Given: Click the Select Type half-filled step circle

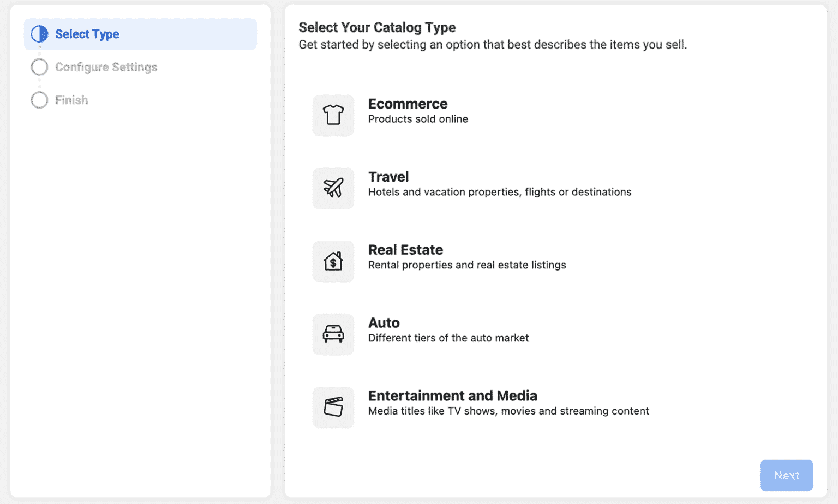Looking at the screenshot, I should [x=39, y=34].
